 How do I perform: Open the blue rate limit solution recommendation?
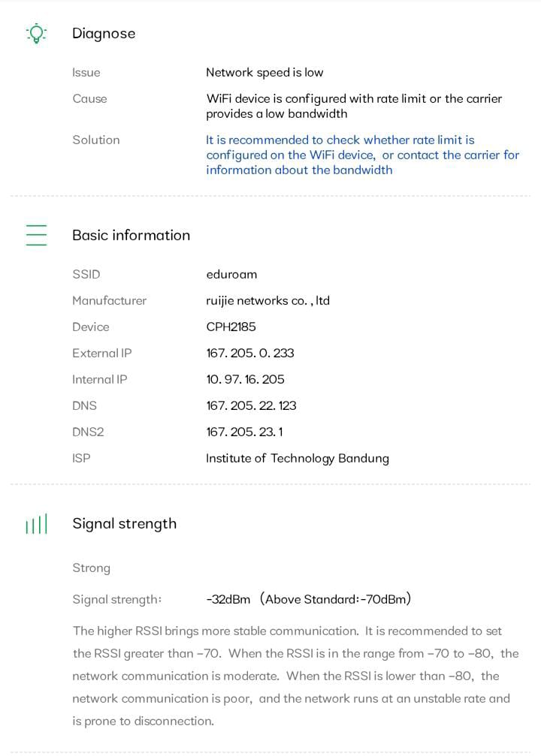[362, 155]
